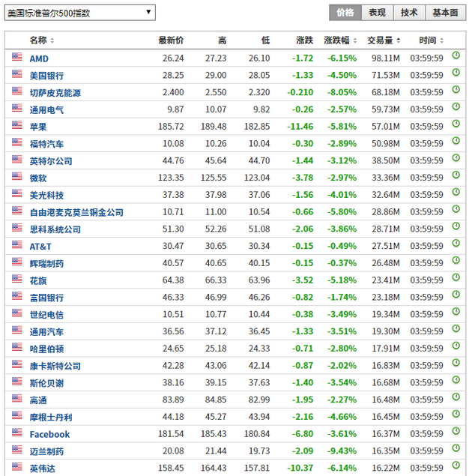Sort table by 时间 column
The width and height of the screenshot is (472, 476).
coord(431,40)
